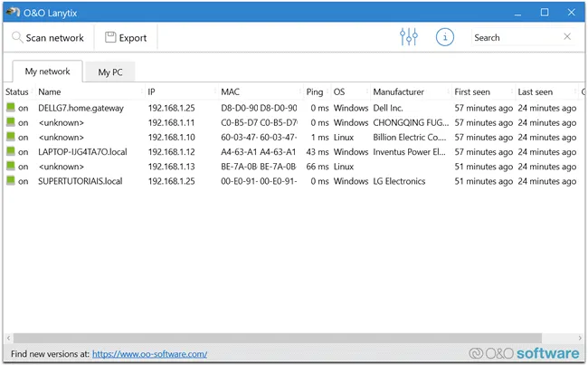Click the Scan network magnifier icon

click(x=17, y=38)
